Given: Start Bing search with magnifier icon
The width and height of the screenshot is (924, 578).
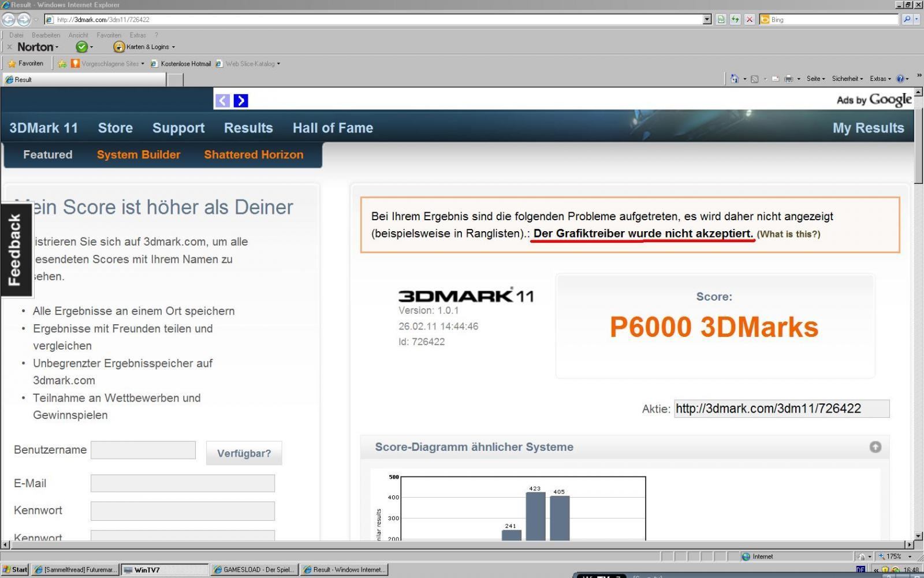Looking at the screenshot, I should click(907, 19).
